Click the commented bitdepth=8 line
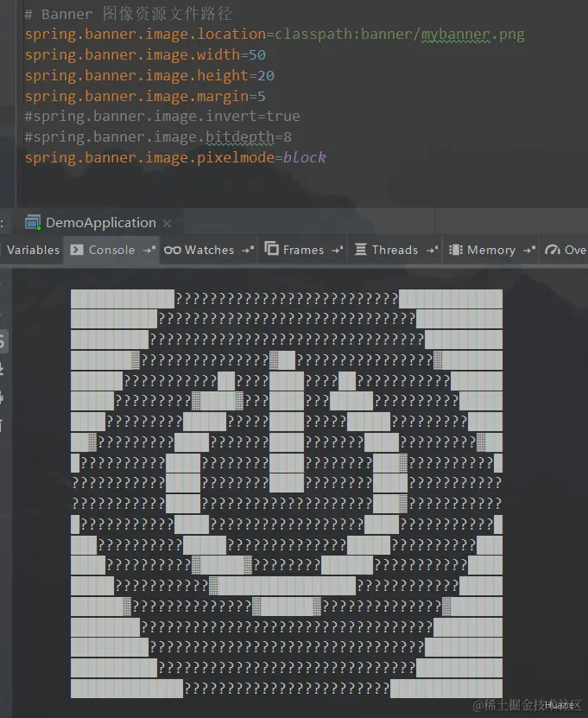The width and height of the screenshot is (588, 718). tap(158, 137)
